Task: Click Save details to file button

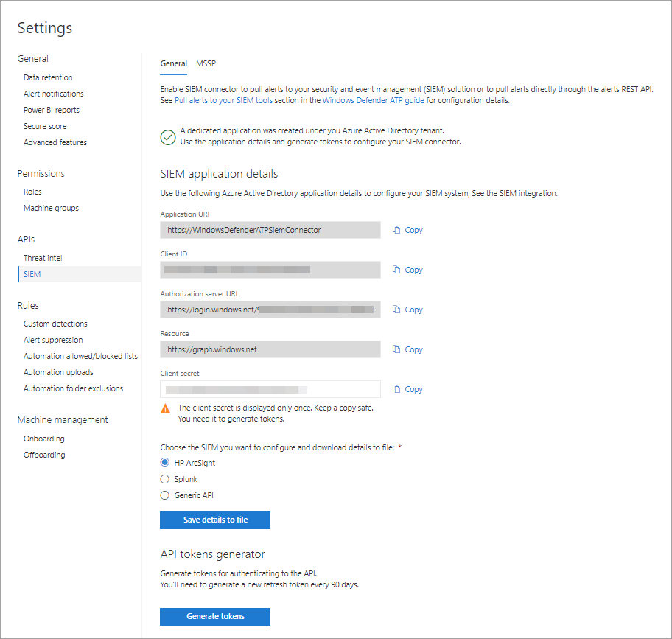Action: point(215,520)
